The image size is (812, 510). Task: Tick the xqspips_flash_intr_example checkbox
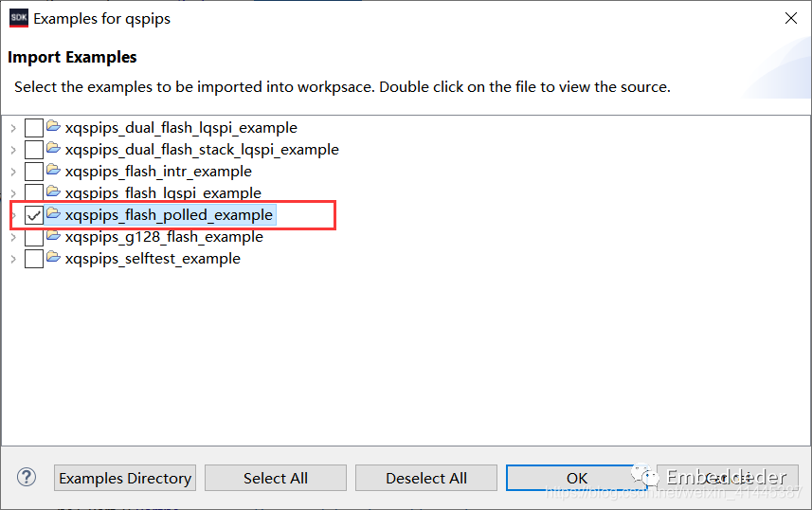pos(34,172)
